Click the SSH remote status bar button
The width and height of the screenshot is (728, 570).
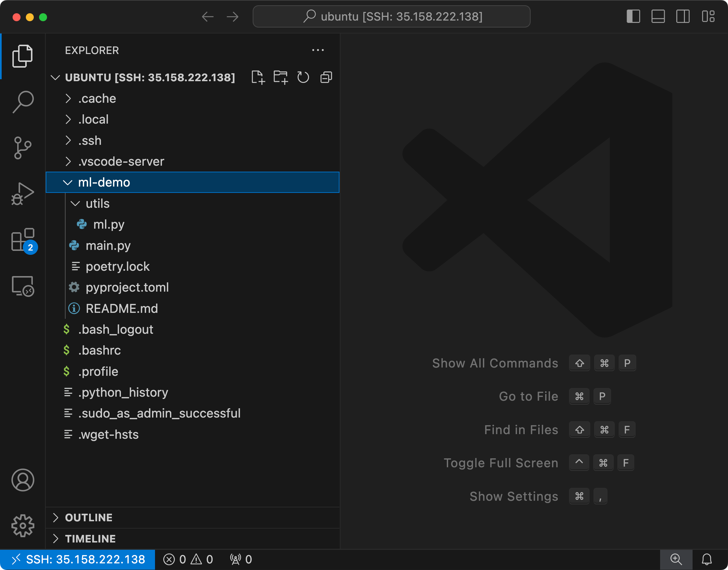click(x=78, y=559)
